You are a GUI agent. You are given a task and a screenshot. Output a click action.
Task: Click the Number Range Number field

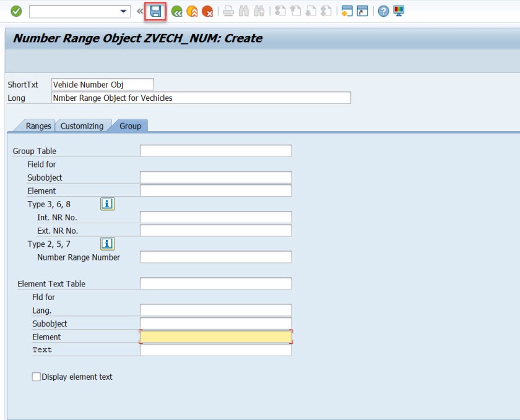216,257
